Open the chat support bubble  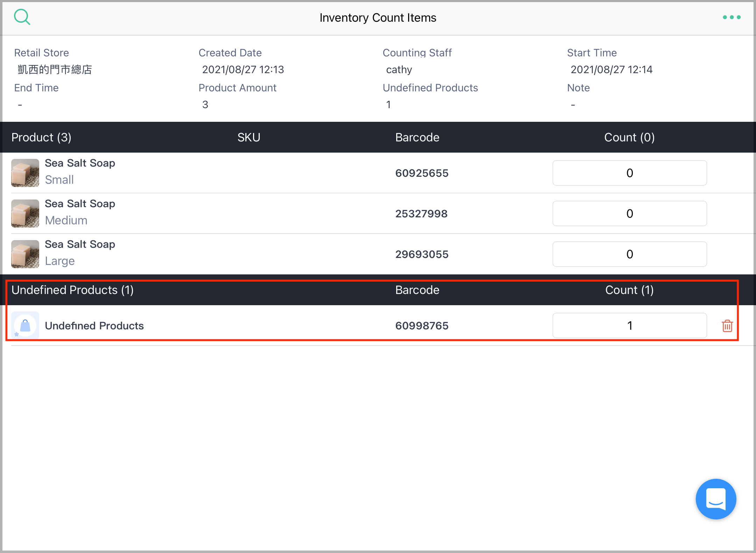point(716,499)
